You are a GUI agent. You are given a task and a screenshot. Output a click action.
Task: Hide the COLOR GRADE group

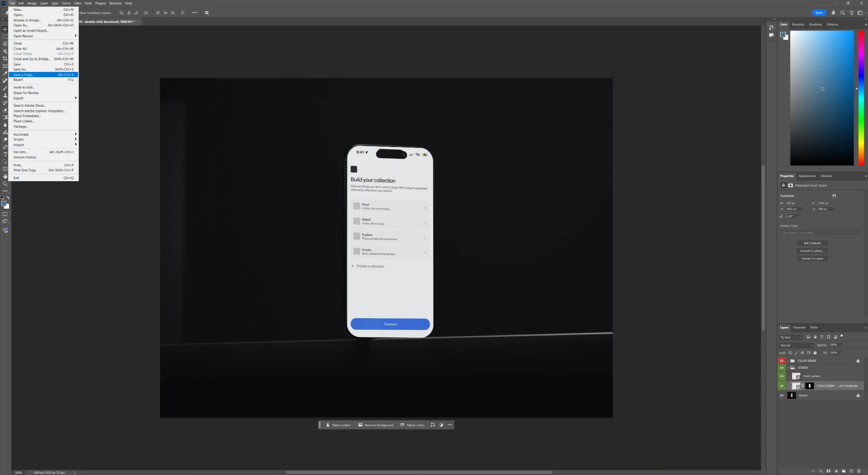tap(782, 361)
